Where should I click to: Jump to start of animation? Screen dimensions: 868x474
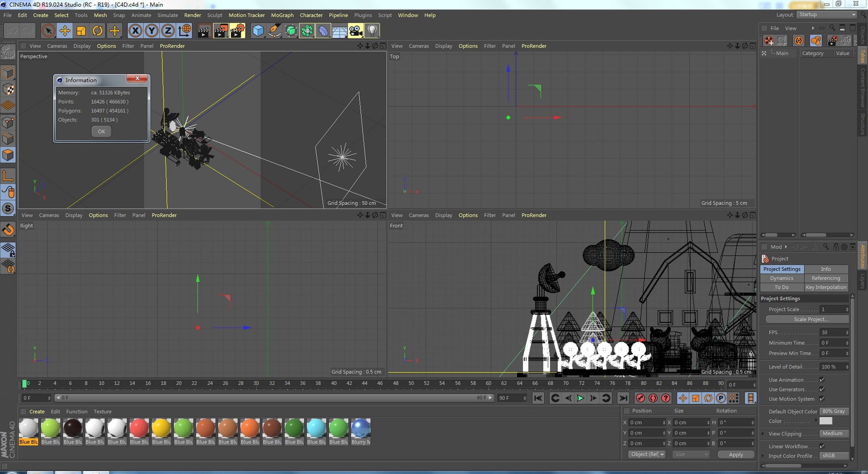538,398
